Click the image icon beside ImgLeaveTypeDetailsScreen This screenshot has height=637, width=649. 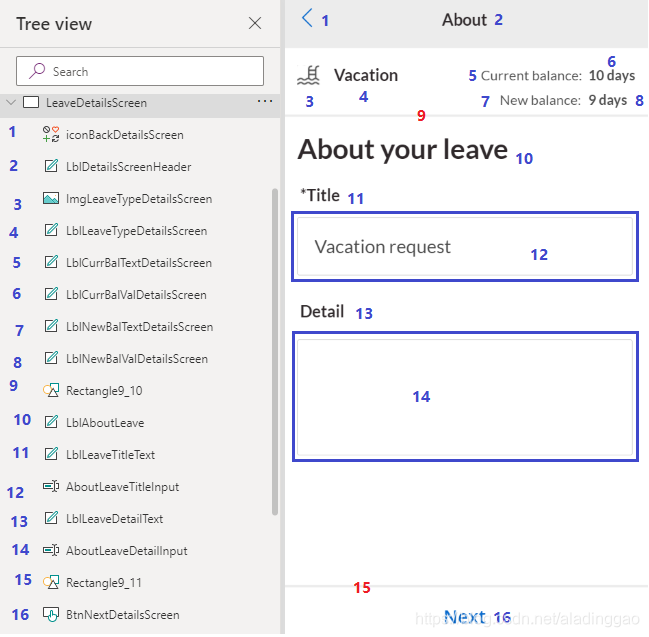(x=51, y=198)
